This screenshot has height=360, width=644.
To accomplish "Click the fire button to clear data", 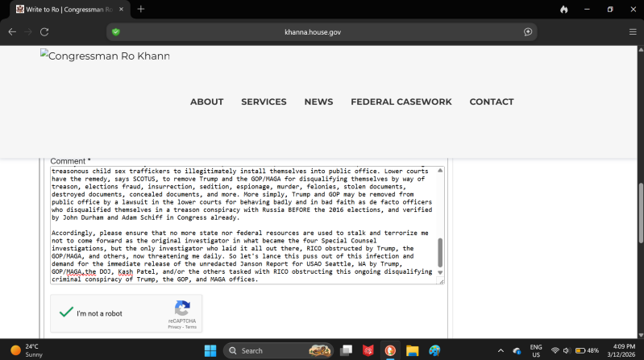I will [564, 10].
